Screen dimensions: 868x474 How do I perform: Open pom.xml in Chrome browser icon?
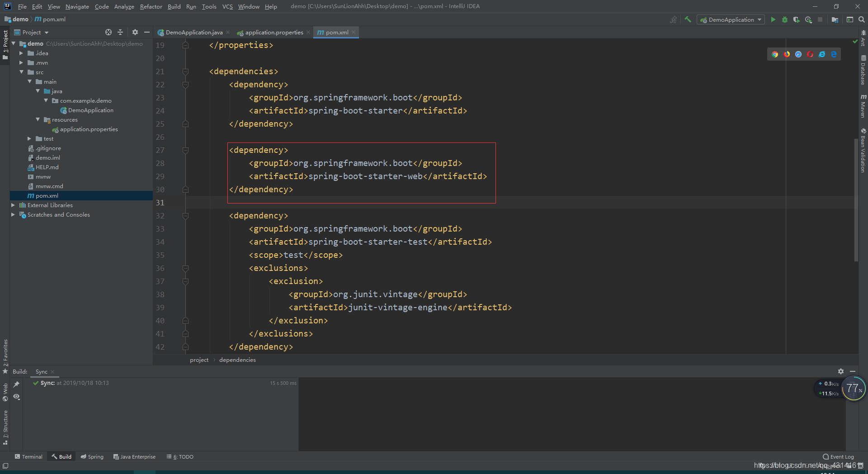click(775, 54)
